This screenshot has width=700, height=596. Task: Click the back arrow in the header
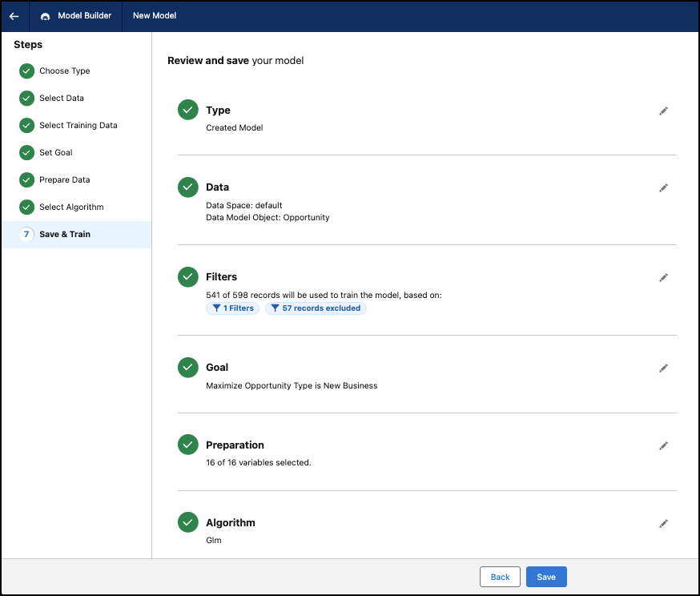coord(14,16)
